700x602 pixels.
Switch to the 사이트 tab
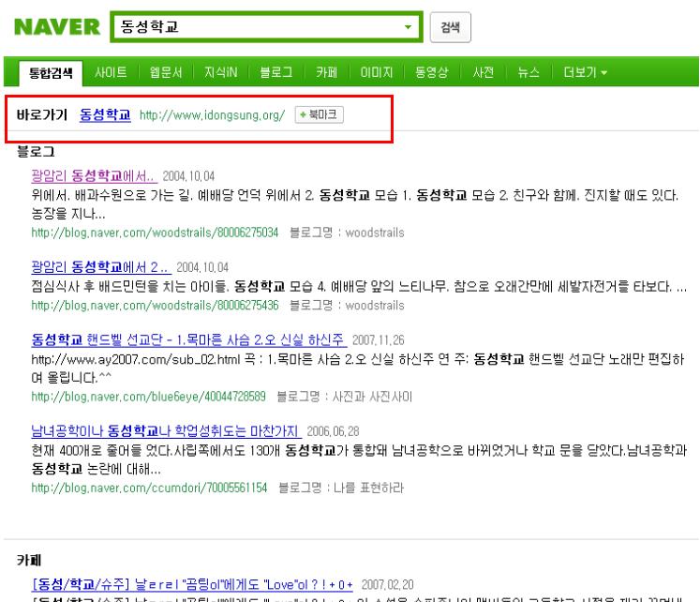pos(112,72)
